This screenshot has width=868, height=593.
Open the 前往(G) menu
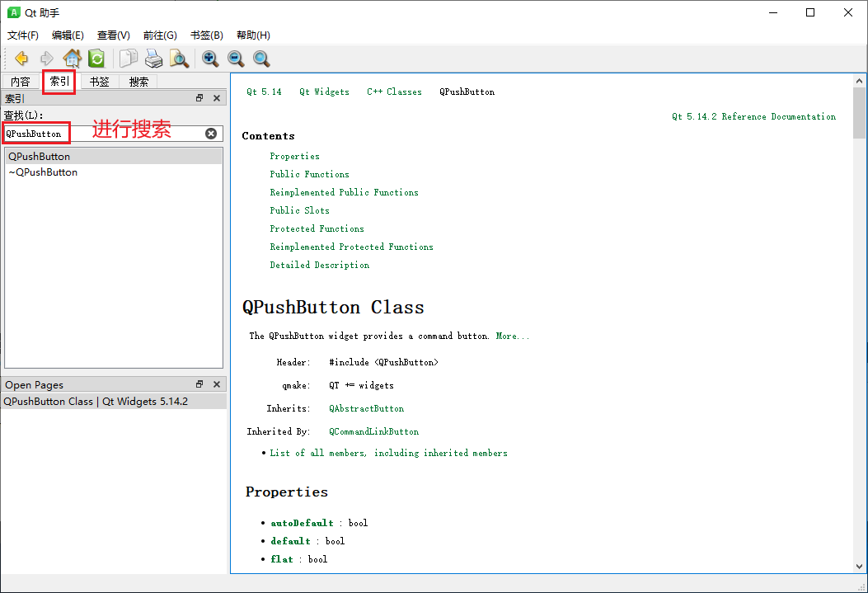pyautogui.click(x=160, y=35)
